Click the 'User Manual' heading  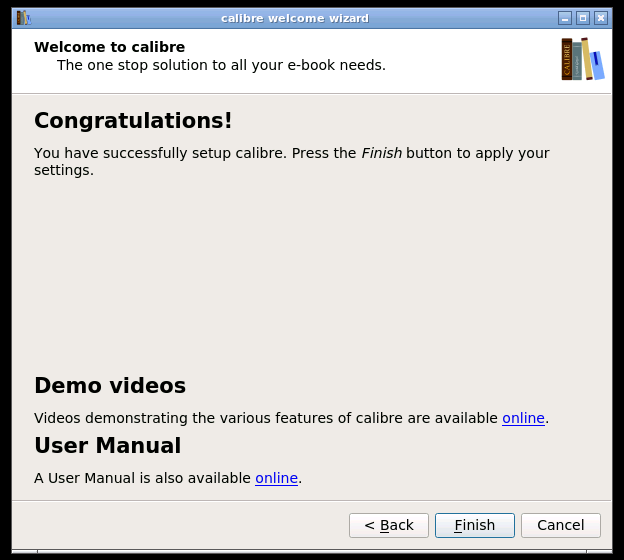click(107, 445)
